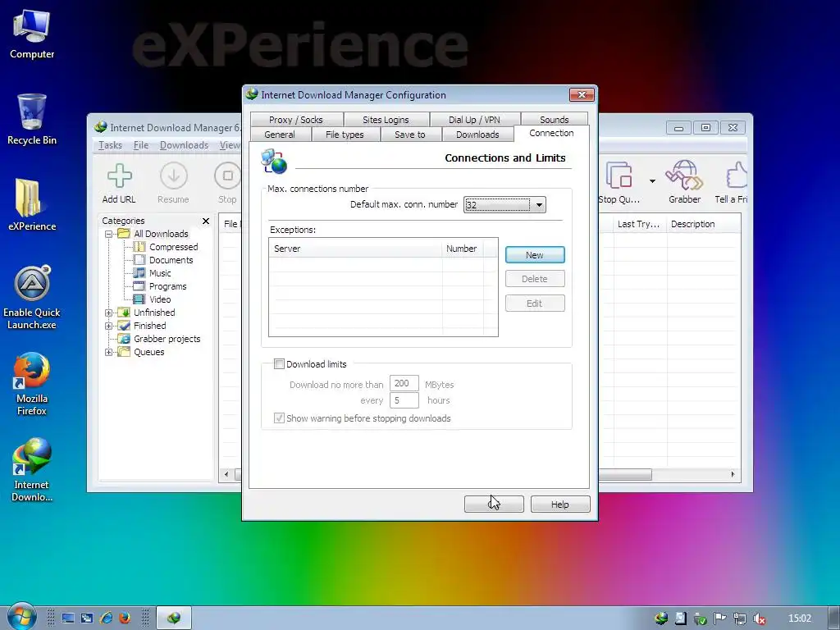840x630 pixels.
Task: Open the Stop Queue dropdown arrow
Action: pyautogui.click(x=652, y=181)
